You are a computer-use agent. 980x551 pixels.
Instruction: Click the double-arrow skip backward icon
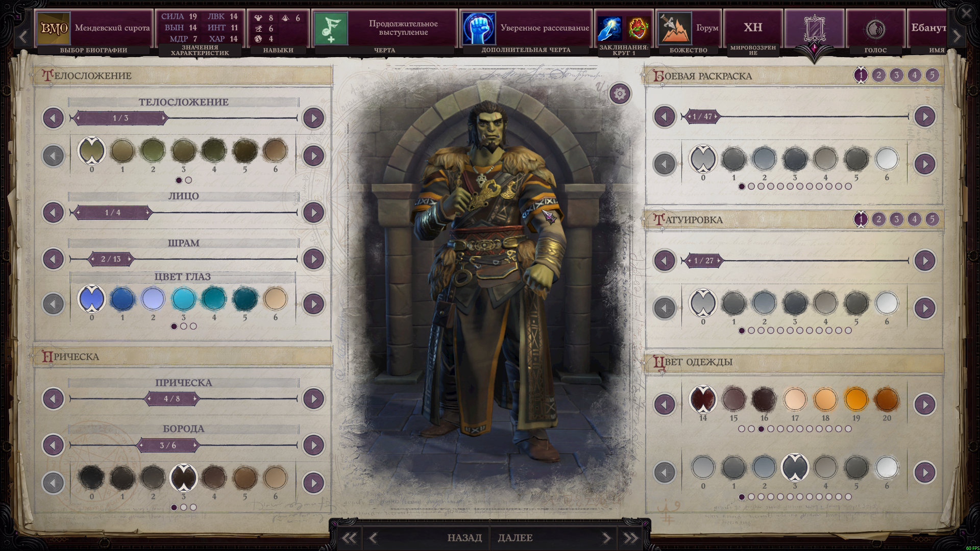349,538
